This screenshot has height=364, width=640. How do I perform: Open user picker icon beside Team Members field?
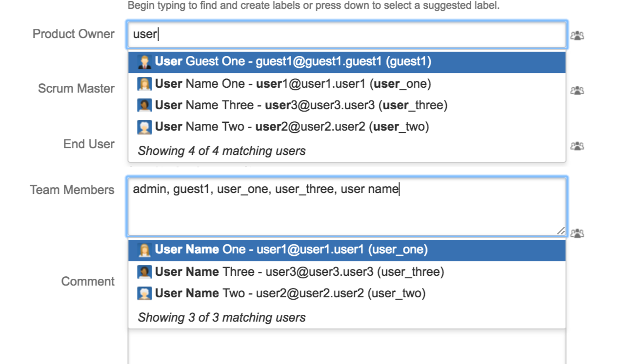(x=577, y=233)
